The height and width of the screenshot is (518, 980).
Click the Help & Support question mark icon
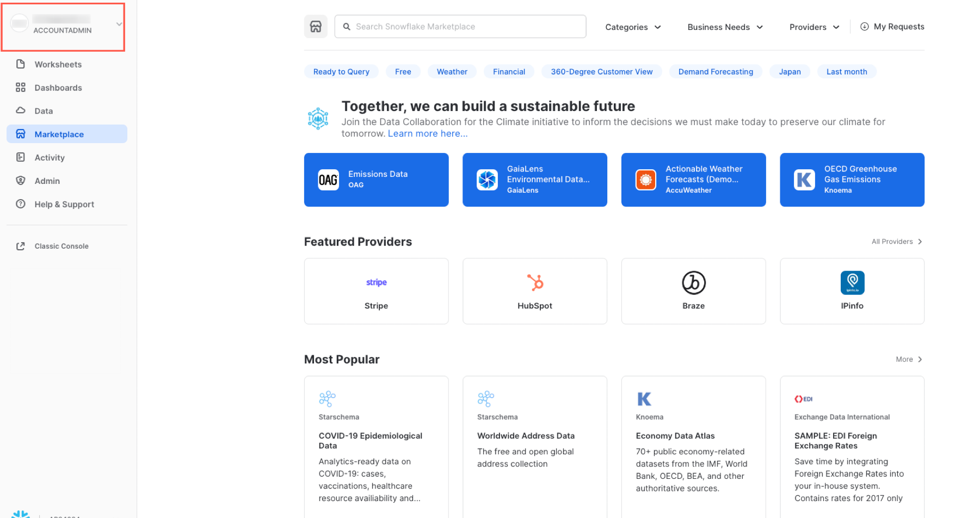[x=21, y=204]
